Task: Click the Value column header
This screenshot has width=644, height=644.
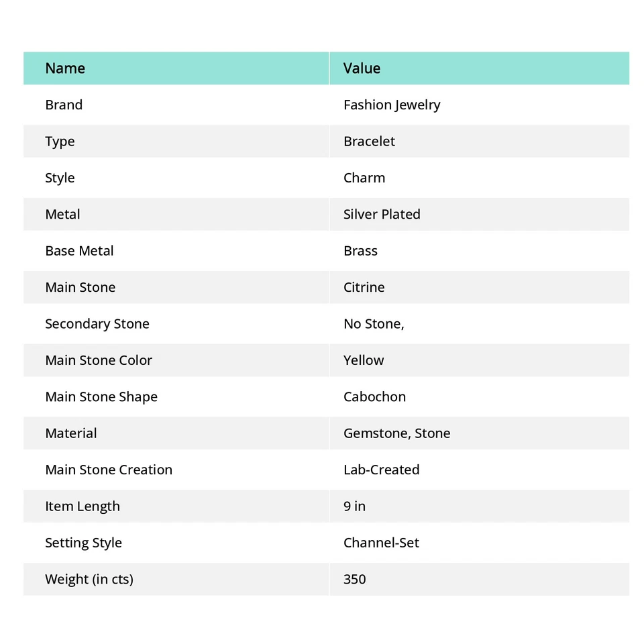Action: 362,68
